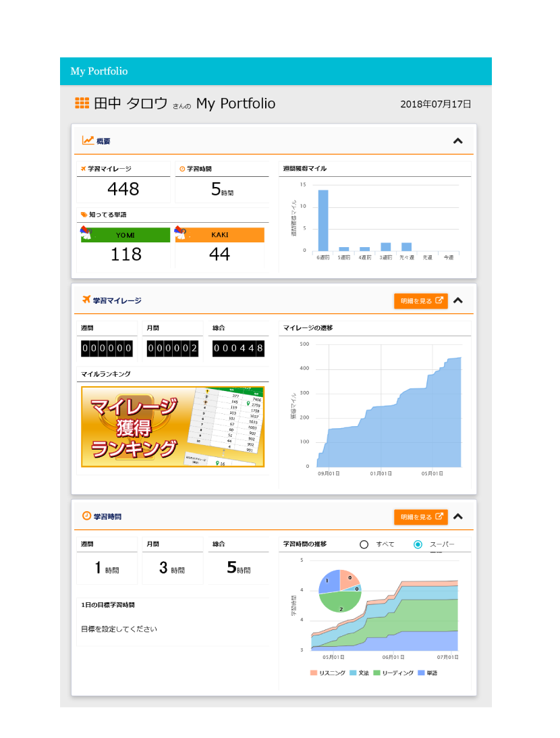This screenshot has height=738, width=560.
Task: Click the mascot icon on the YOMI bar
Action: [x=86, y=233]
